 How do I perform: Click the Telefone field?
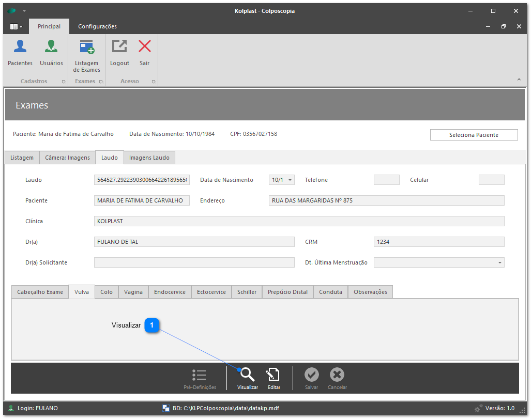386,180
